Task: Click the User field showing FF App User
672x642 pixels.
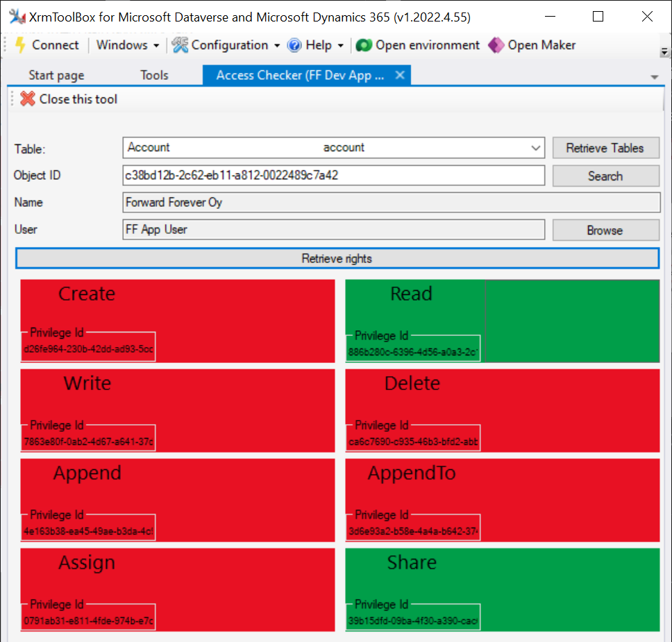Action: [x=333, y=230]
